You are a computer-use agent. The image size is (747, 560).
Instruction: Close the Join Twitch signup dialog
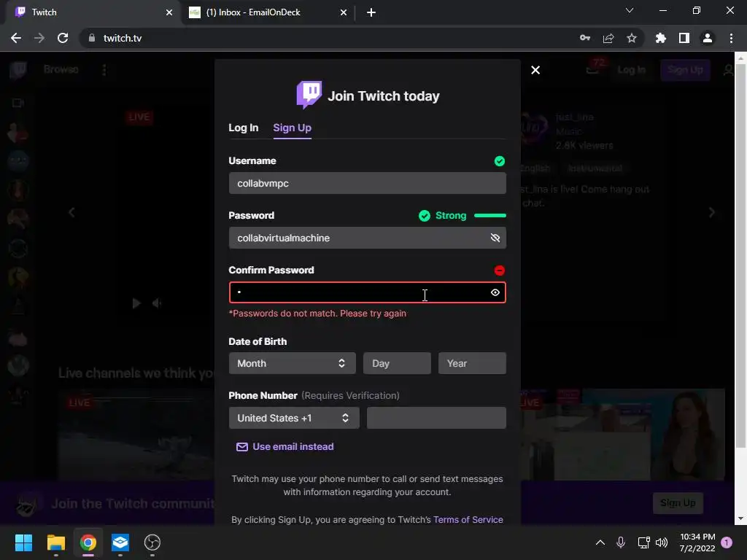click(535, 70)
